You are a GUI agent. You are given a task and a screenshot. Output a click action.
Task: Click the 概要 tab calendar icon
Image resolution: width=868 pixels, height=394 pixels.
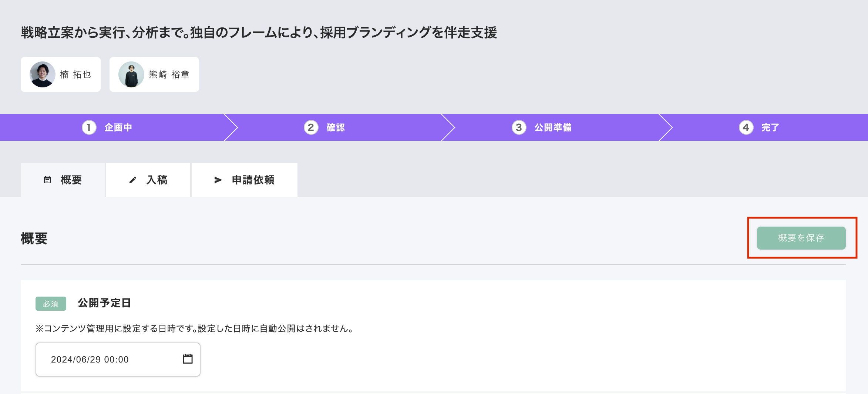point(47,180)
